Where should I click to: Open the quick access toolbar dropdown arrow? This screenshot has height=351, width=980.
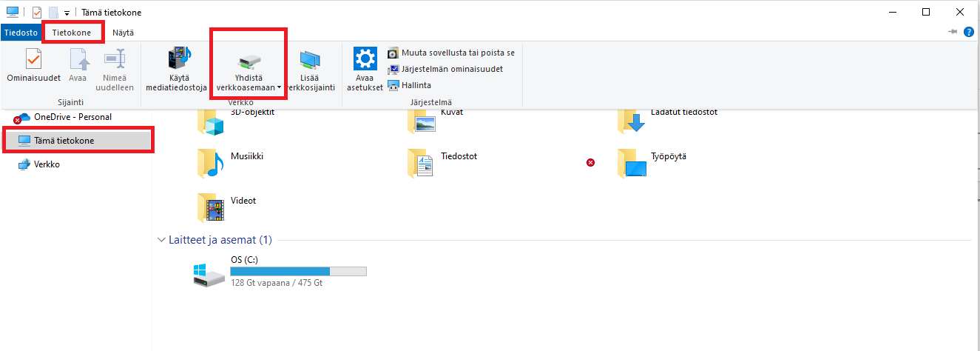(67, 13)
